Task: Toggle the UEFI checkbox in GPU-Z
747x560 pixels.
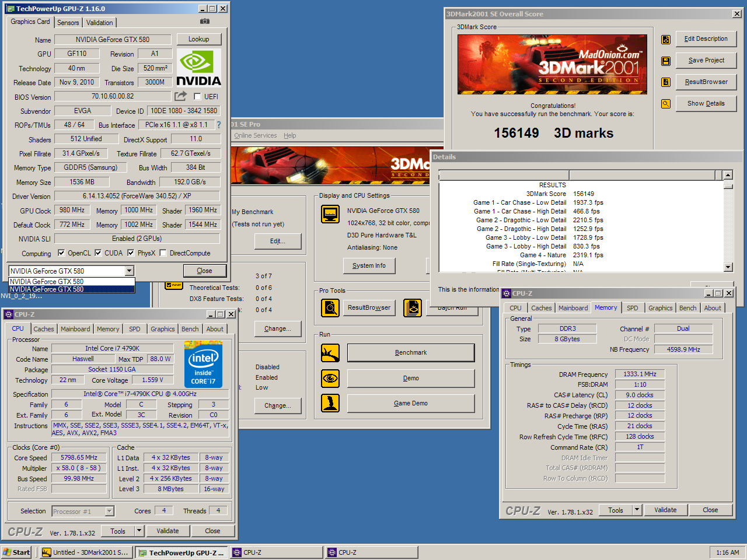Action: click(197, 97)
